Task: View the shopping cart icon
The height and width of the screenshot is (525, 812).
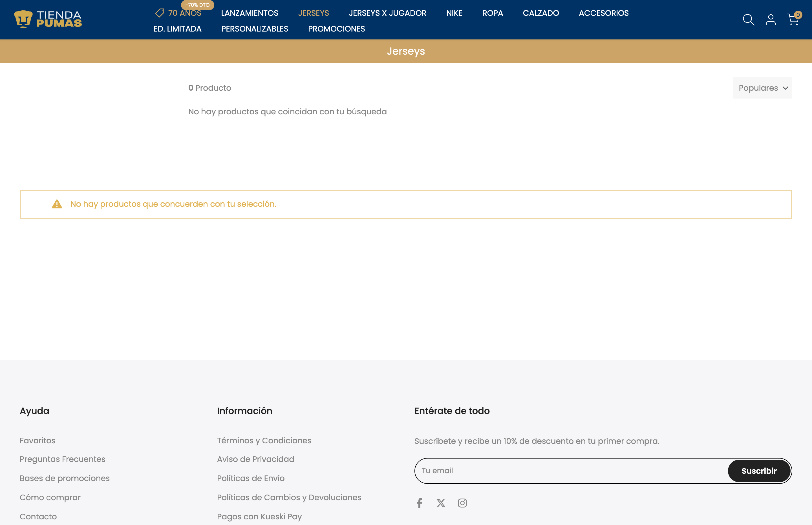Action: tap(793, 20)
